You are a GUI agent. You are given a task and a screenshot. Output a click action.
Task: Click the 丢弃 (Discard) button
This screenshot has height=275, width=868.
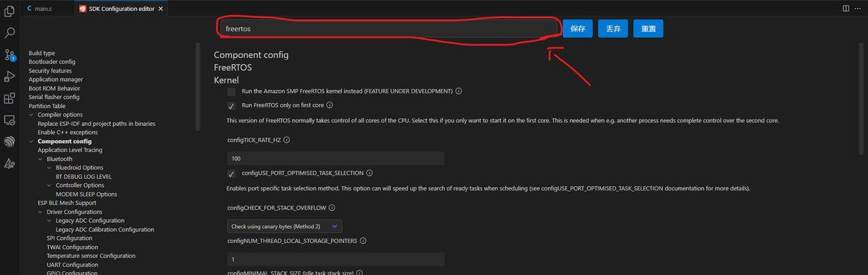[x=613, y=28]
